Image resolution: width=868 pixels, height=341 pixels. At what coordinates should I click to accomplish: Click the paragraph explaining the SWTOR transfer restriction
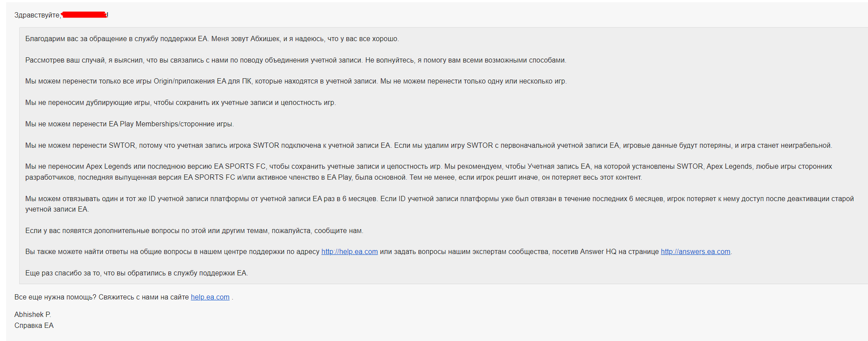click(429, 146)
